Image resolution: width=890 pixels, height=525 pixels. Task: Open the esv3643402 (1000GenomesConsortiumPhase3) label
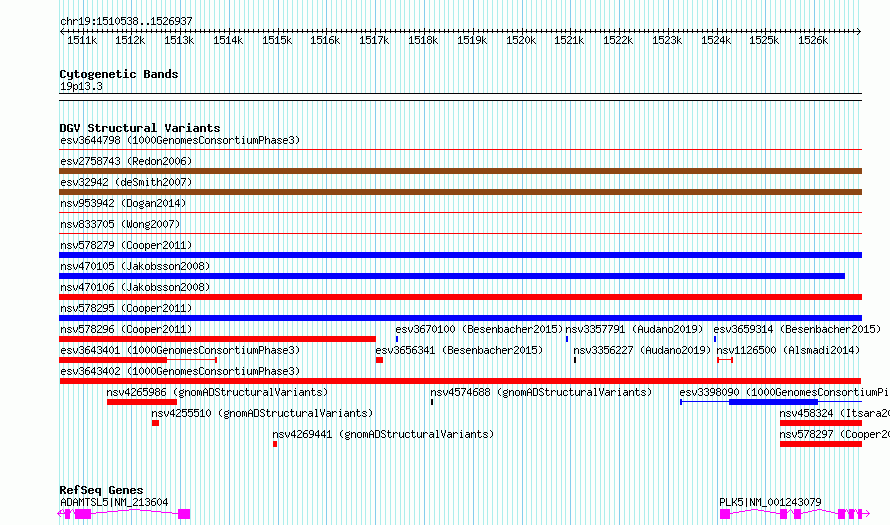180,371
